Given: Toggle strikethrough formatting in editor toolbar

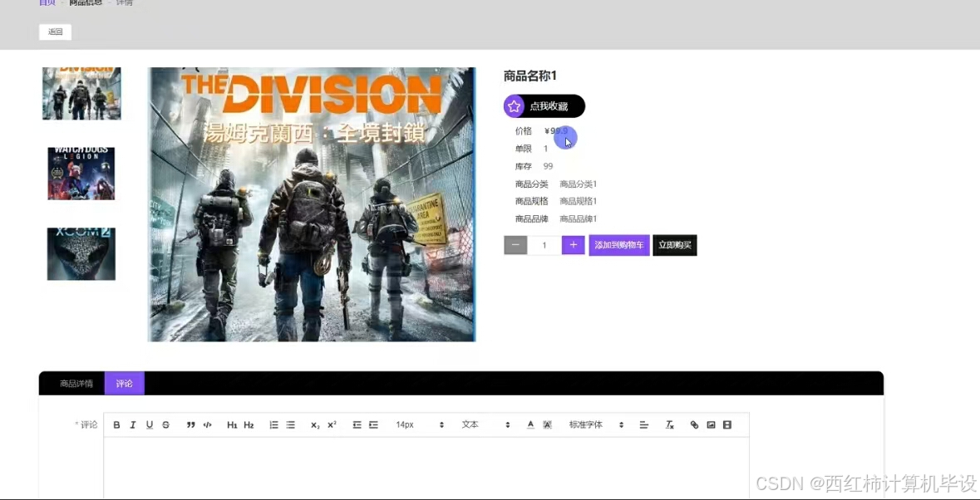Looking at the screenshot, I should click(165, 425).
